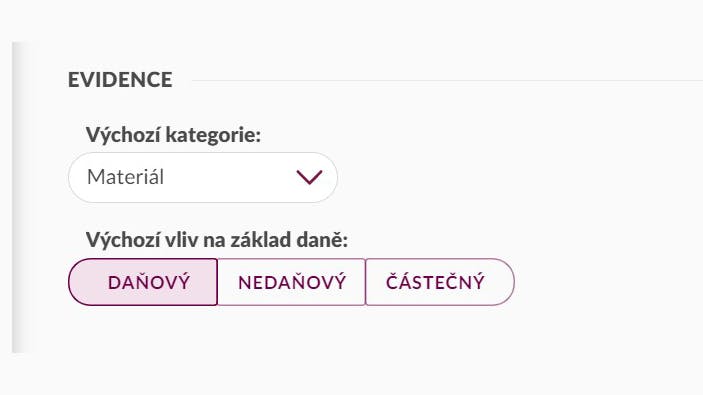Image resolution: width=703 pixels, height=395 pixels.
Task: Expand category list via purple down arrow
Action: tap(309, 177)
